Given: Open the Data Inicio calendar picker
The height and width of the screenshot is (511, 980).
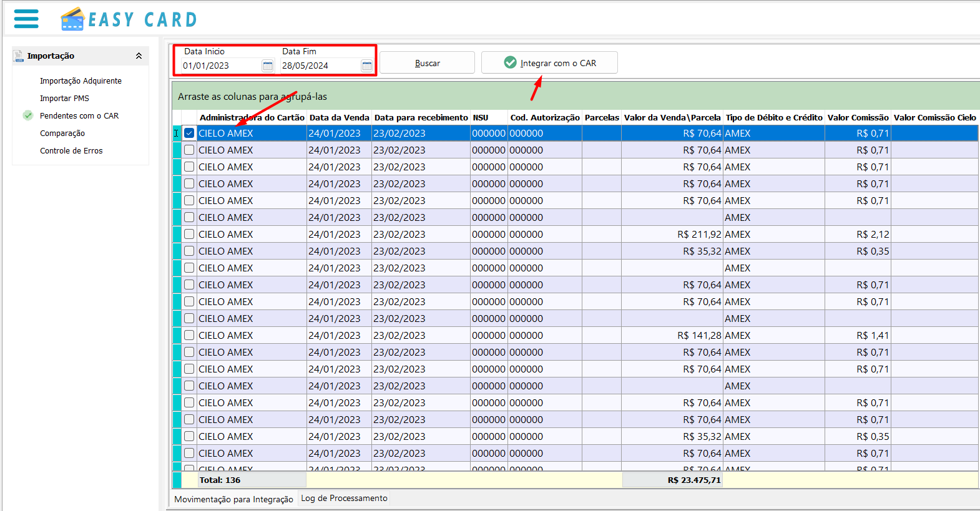Looking at the screenshot, I should [267, 66].
